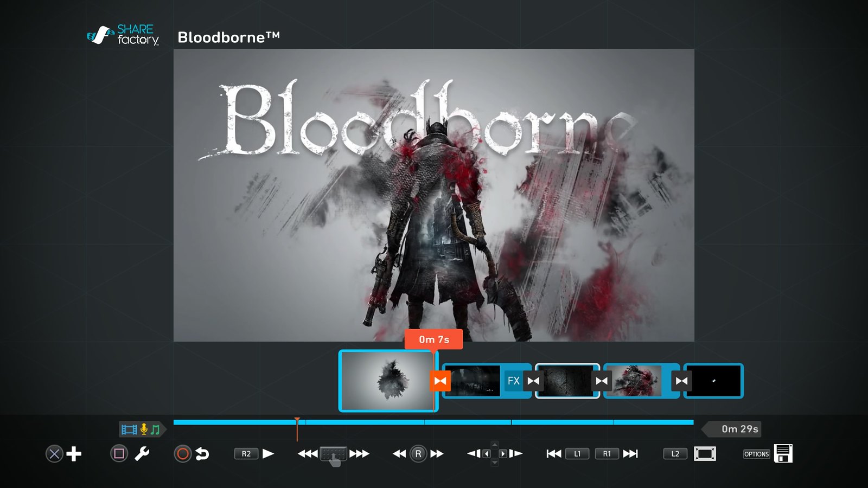Select the last black clip thumbnail

713,381
